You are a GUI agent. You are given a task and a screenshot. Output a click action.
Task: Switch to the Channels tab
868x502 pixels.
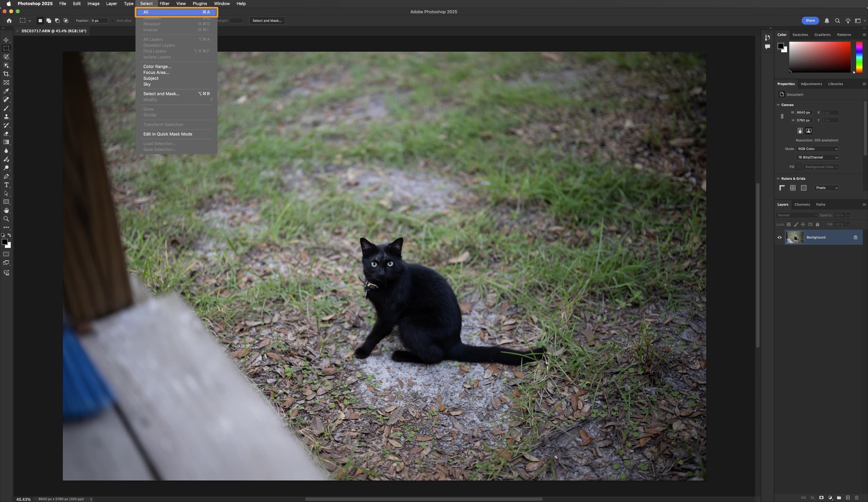(802, 204)
